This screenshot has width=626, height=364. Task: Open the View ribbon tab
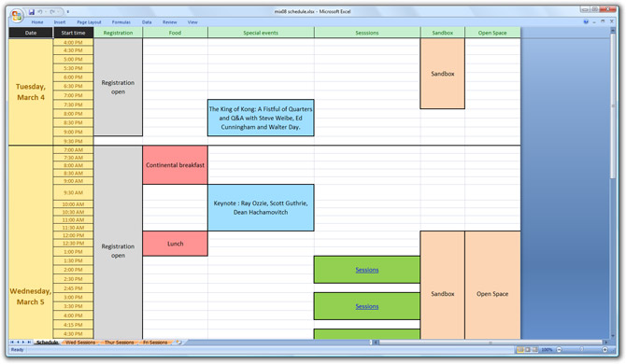tap(192, 22)
